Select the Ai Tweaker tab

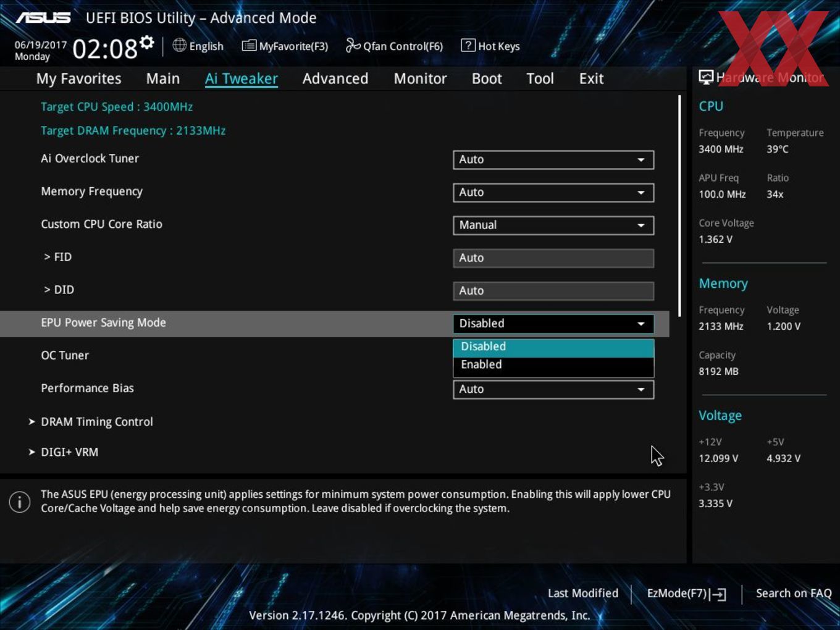click(x=241, y=78)
